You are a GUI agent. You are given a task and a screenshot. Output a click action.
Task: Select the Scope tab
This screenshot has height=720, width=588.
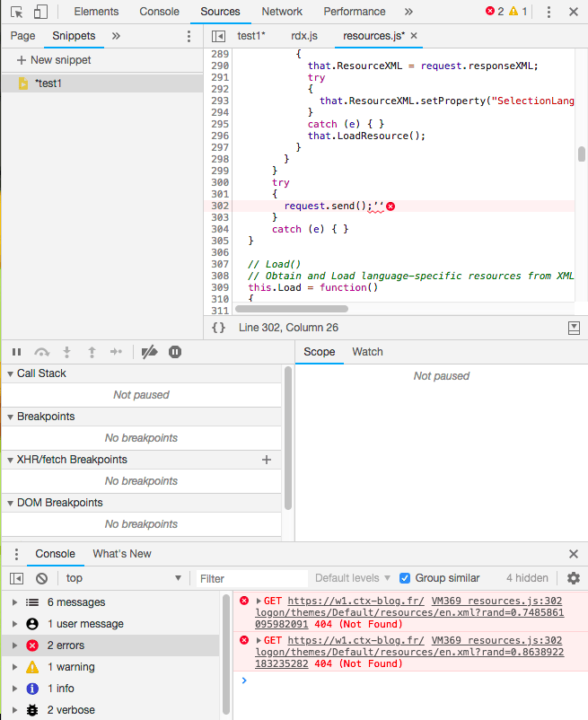tap(320, 352)
